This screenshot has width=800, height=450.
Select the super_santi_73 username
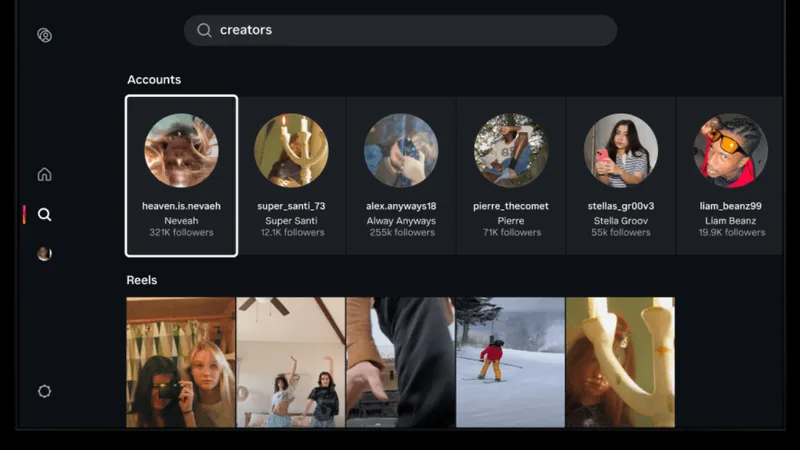click(291, 206)
